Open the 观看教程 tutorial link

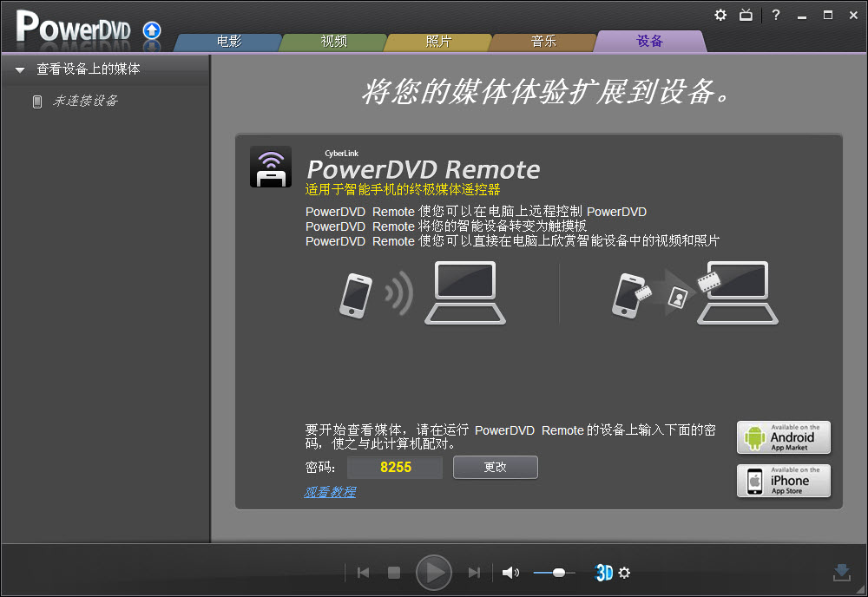click(330, 492)
